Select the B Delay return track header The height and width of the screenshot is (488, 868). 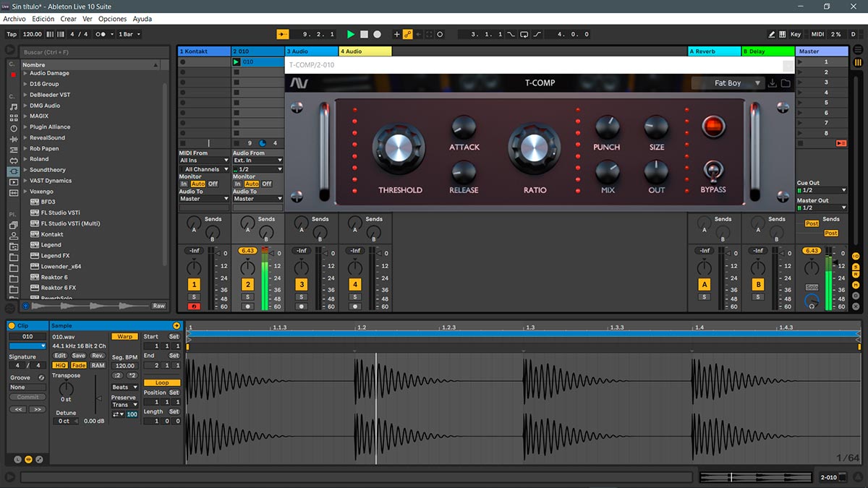tap(768, 51)
